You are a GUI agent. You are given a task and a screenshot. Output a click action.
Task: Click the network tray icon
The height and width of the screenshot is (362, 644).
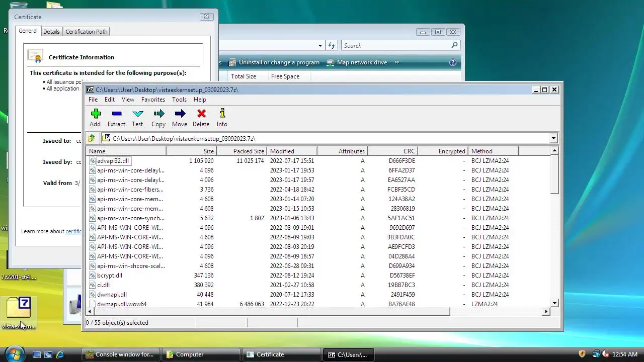pyautogui.click(x=596, y=354)
